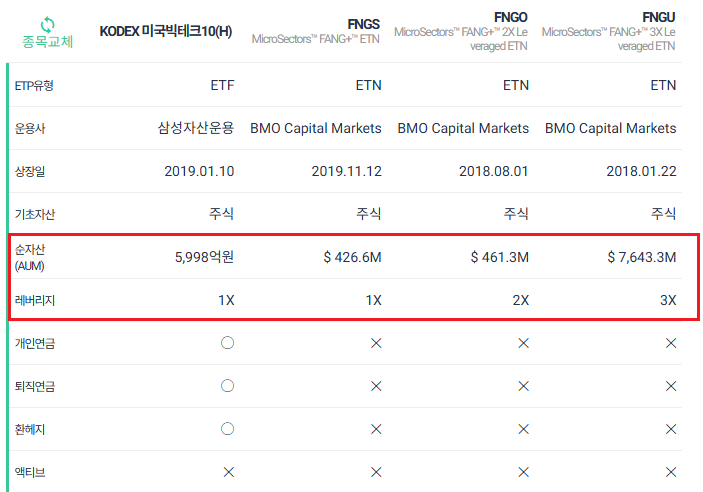Click 퇴직연금 X mark for FNGS

coord(376,387)
